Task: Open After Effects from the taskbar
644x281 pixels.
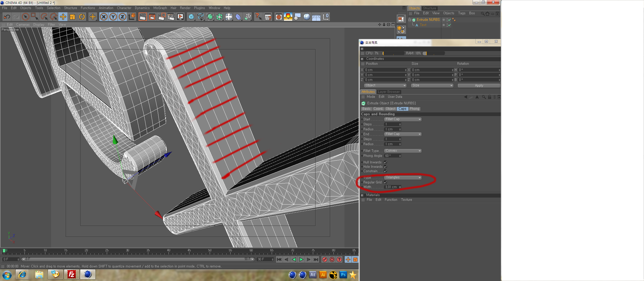Action: pos(313,275)
